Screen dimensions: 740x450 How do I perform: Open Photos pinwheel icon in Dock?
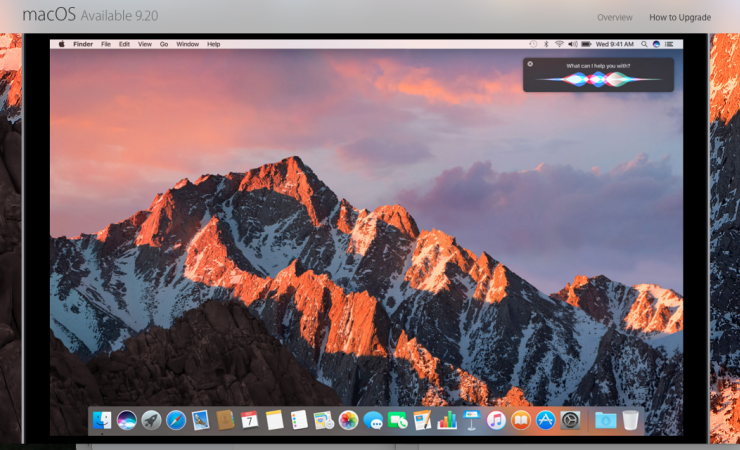(x=348, y=420)
